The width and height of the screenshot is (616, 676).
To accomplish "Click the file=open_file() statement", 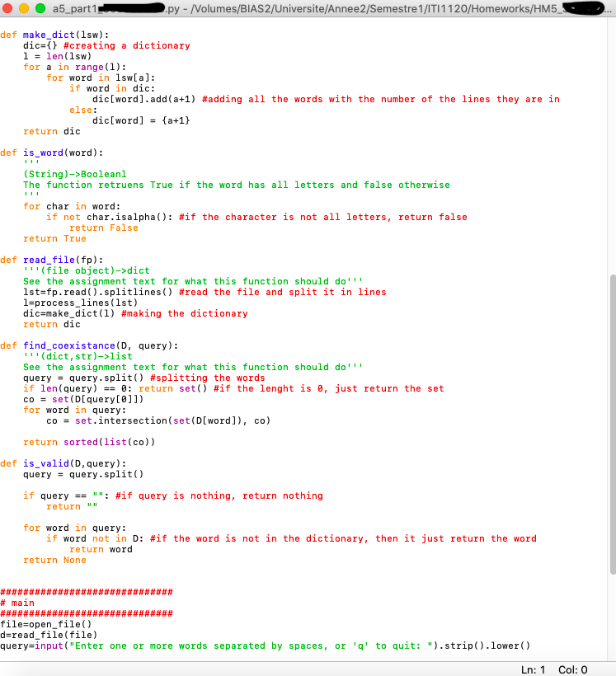I will point(45,624).
